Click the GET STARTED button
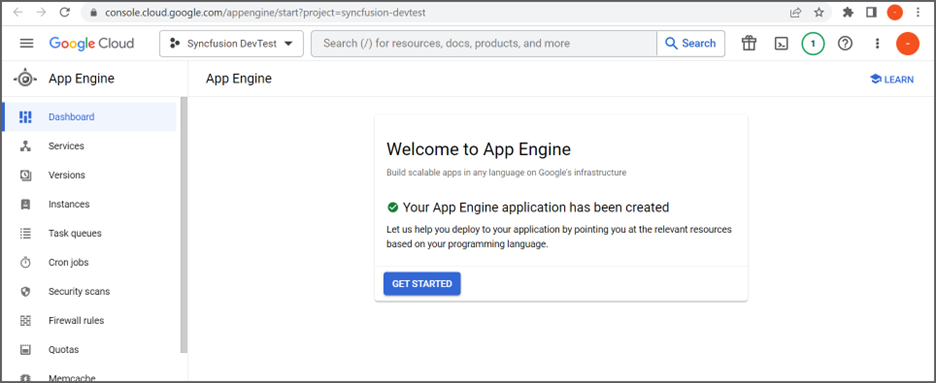Image resolution: width=936 pixels, height=383 pixels. pos(422,284)
